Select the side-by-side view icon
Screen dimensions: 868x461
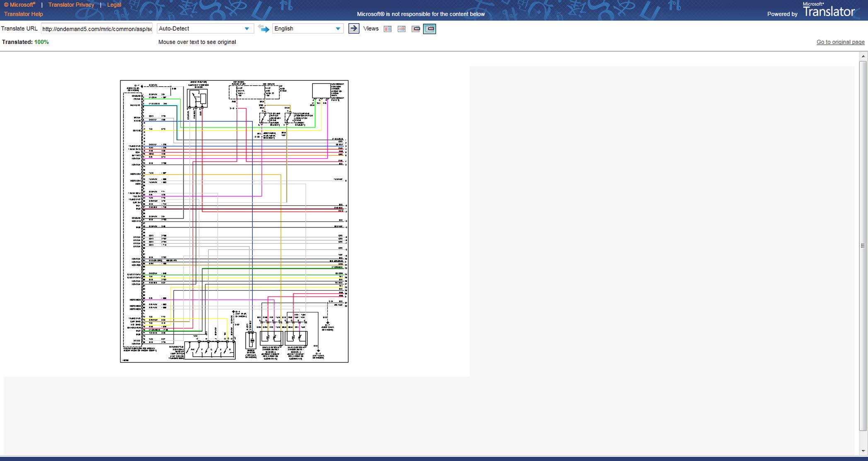(387, 29)
